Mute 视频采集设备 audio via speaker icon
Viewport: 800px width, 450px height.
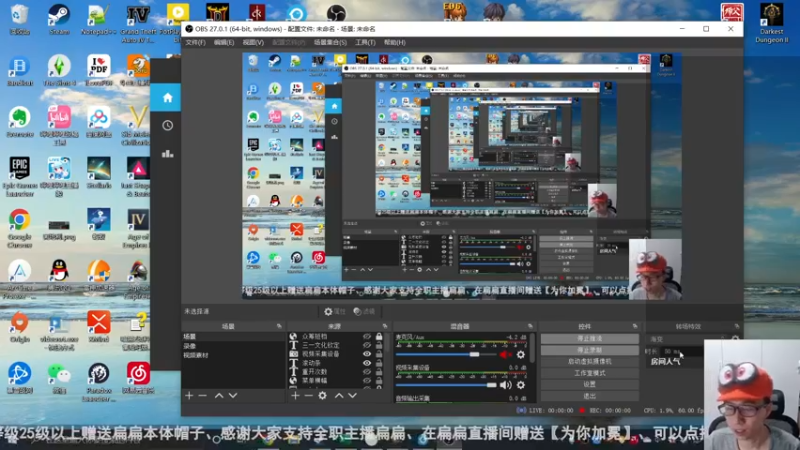[x=505, y=385]
